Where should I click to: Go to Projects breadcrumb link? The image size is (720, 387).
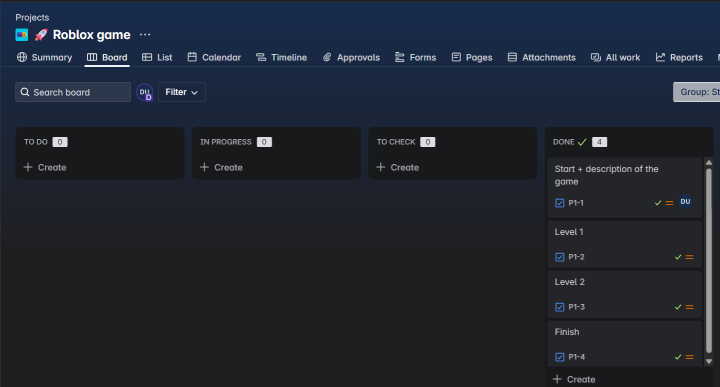tap(32, 17)
